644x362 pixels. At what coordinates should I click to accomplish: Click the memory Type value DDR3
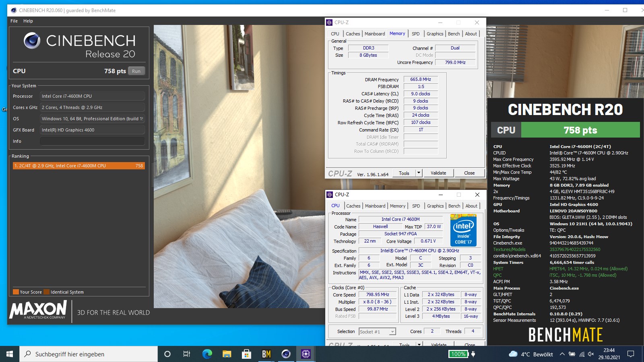pos(368,48)
